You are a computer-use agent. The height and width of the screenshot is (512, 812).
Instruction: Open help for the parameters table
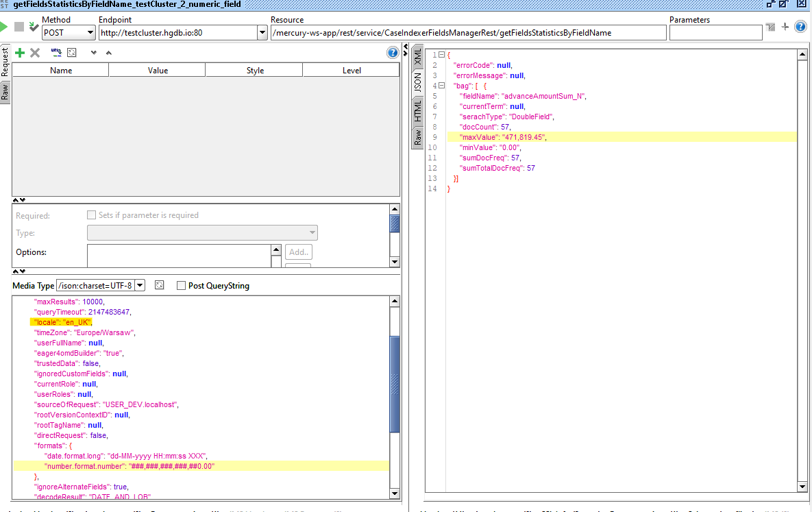point(393,52)
